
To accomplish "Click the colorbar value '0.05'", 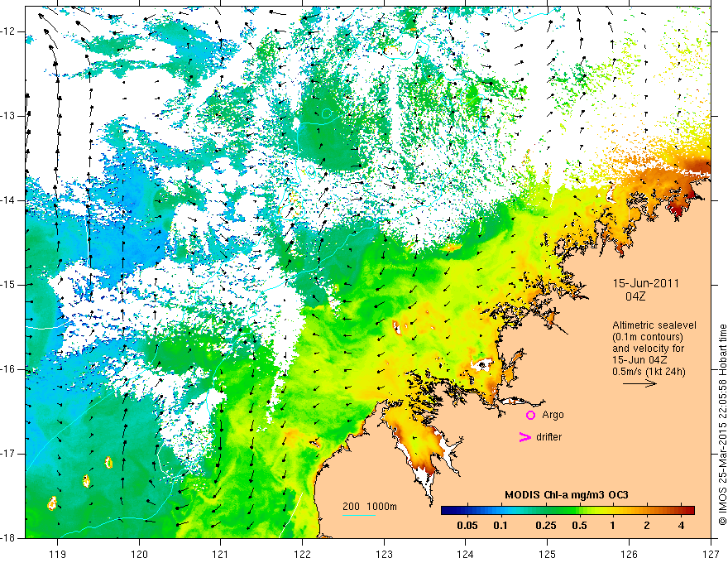I will click(467, 526).
